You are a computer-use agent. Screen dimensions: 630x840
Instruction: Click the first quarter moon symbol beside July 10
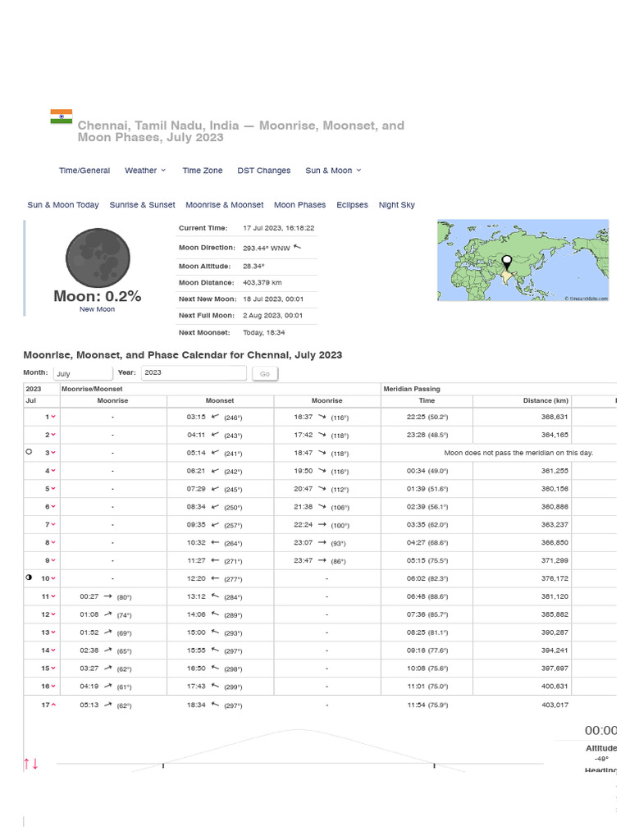pos(29,577)
